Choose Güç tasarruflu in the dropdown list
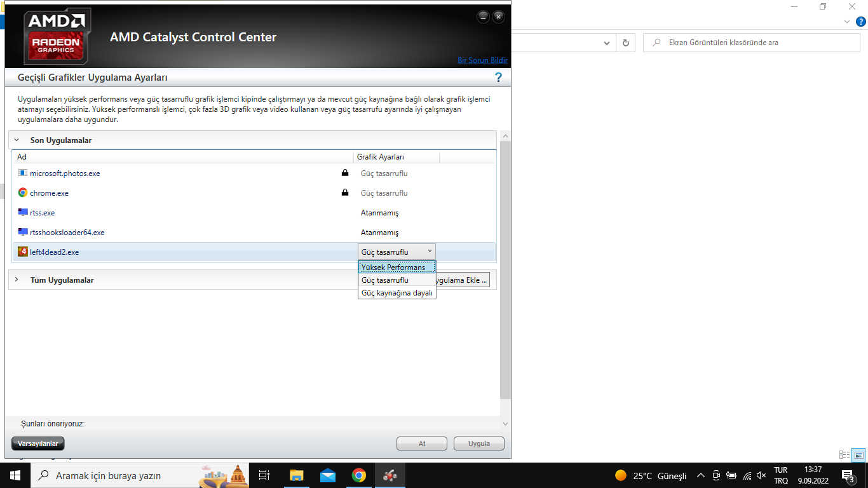This screenshot has width=868, height=488. [x=397, y=280]
